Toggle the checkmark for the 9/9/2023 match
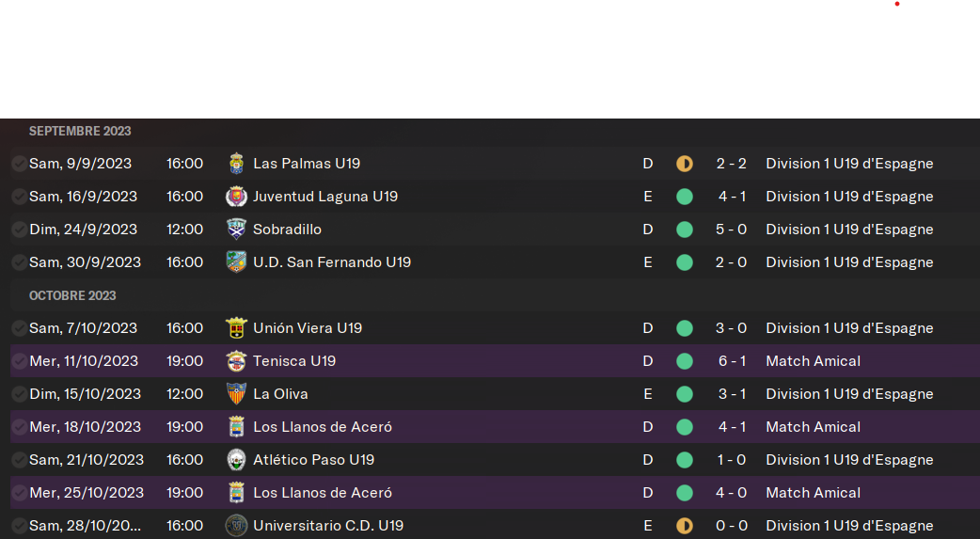 (x=20, y=163)
